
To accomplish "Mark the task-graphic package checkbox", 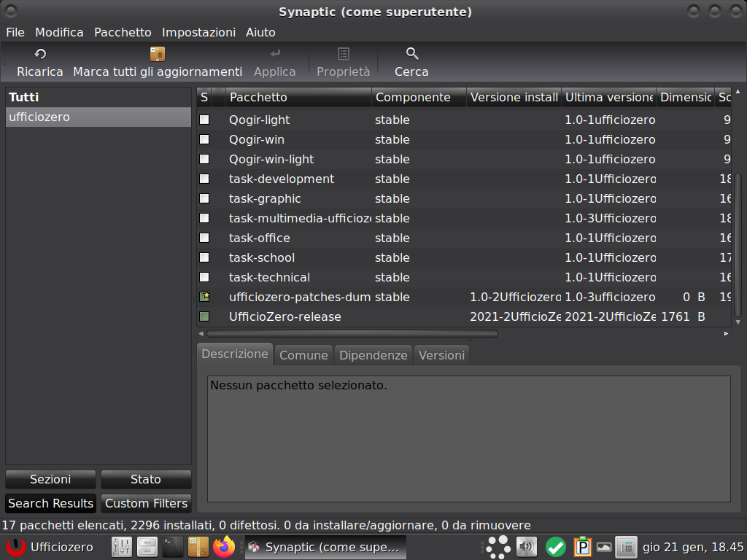I will coord(204,198).
